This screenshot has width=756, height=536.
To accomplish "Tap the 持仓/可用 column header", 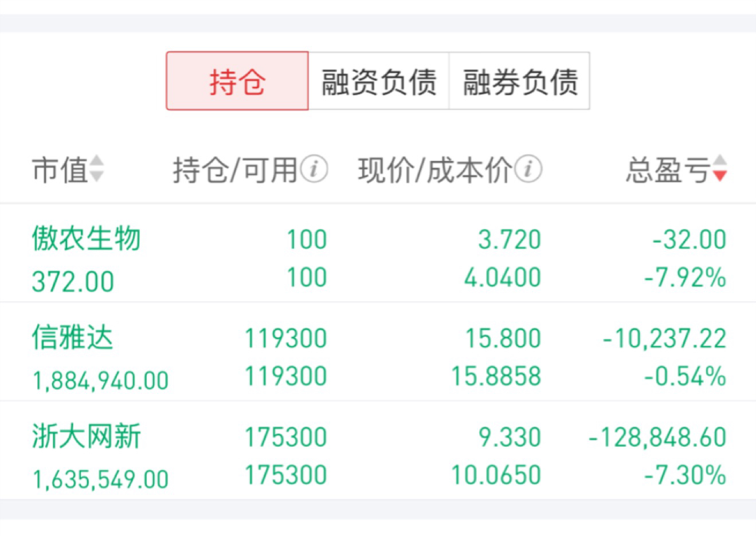I will (236, 170).
